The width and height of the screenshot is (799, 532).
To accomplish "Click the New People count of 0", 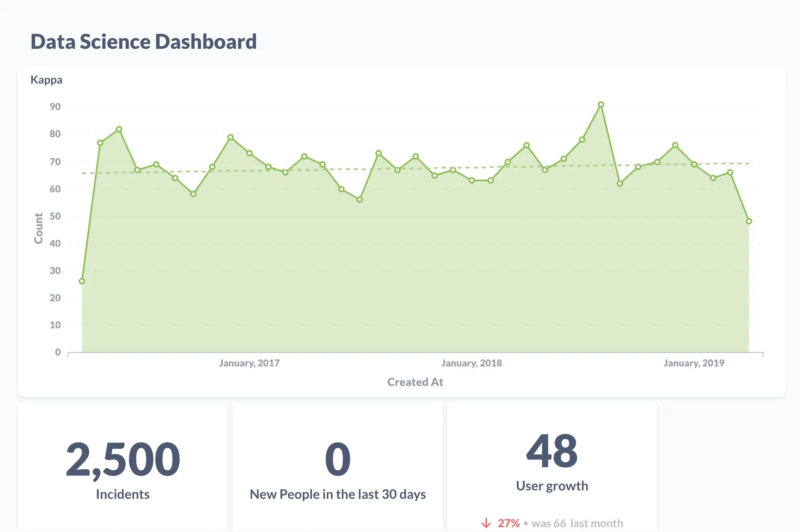I will coord(338,459).
